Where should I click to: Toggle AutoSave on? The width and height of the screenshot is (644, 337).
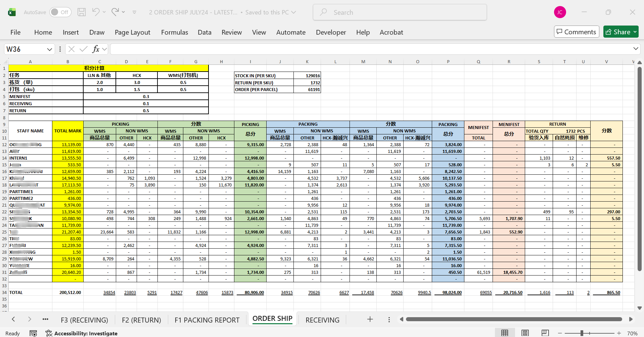click(x=60, y=12)
